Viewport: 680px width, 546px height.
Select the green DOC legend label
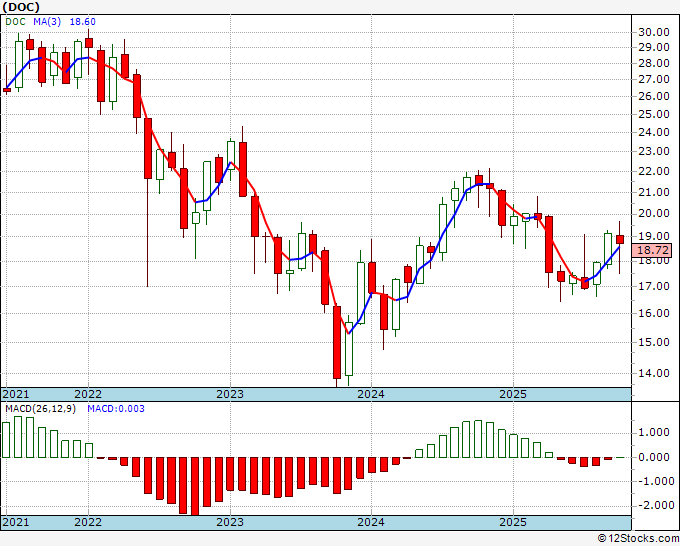(x=16, y=22)
